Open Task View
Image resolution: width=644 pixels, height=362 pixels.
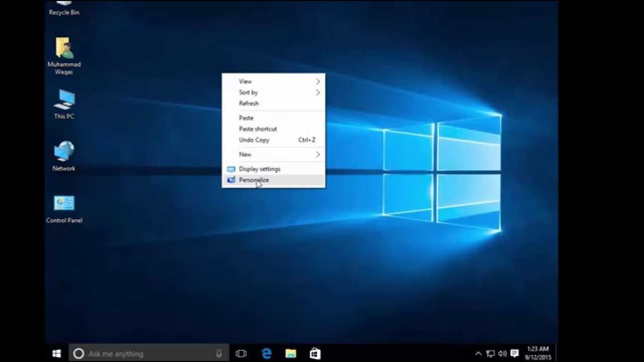coord(242,353)
